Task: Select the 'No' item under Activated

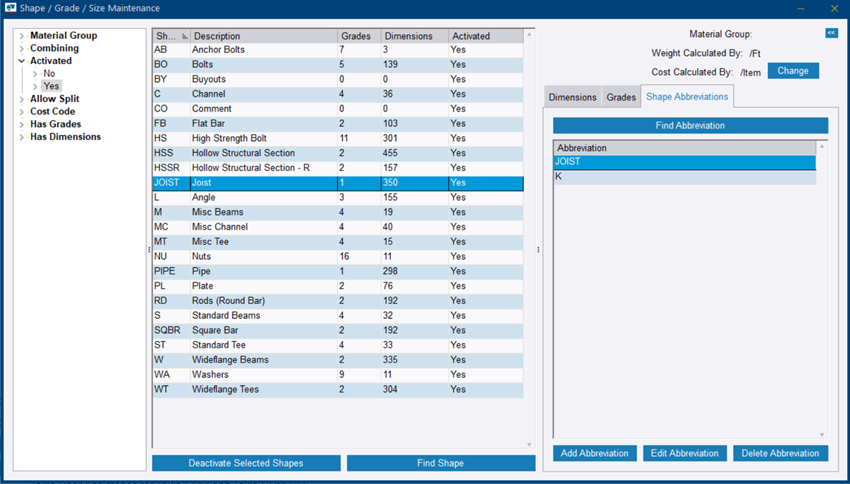Action: click(x=49, y=74)
